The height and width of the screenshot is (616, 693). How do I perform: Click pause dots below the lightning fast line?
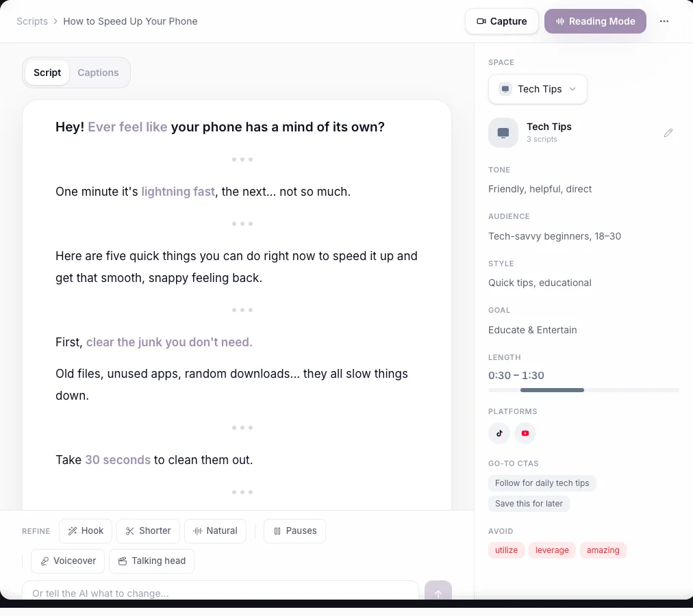pos(242,224)
